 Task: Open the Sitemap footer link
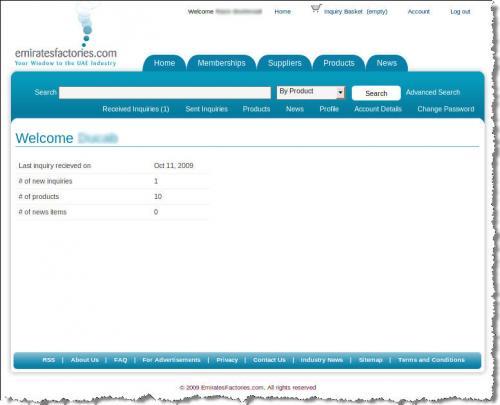tap(370, 360)
